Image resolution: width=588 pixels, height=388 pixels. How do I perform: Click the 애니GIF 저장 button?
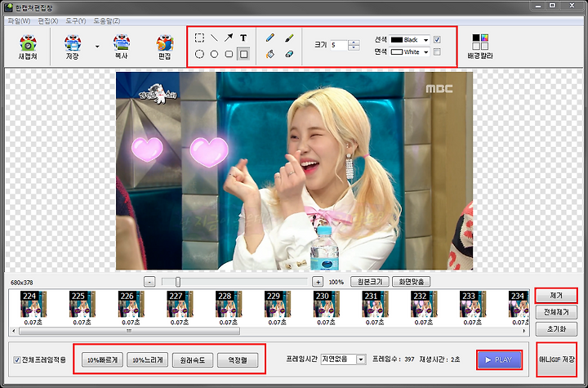coord(556,359)
